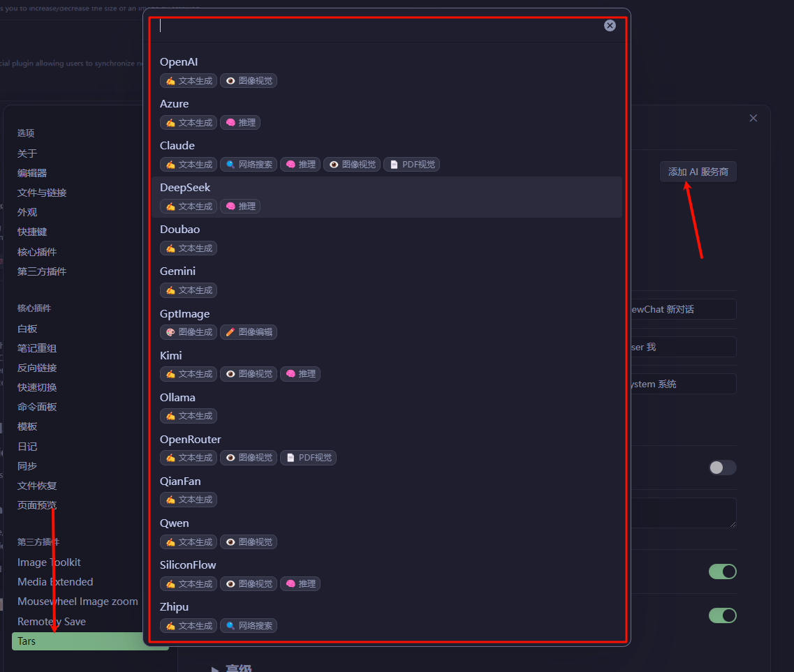
Task: Choose OpenRouter provider
Action: 387,449
